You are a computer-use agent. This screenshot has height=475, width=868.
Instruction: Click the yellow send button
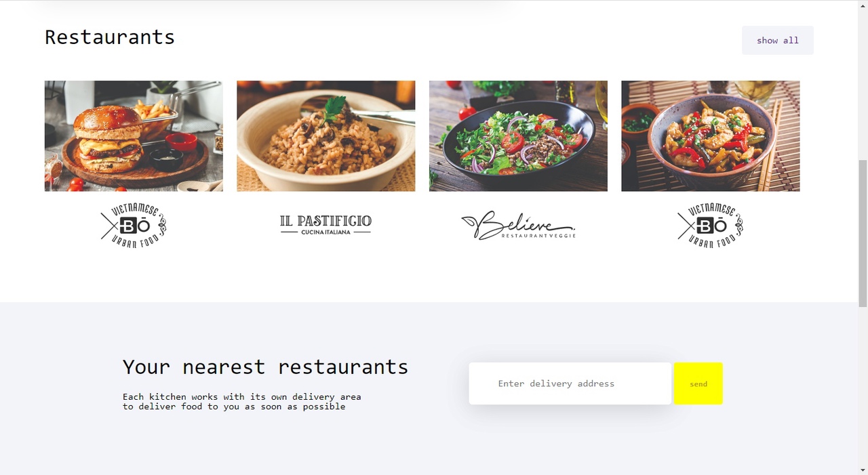[698, 384]
